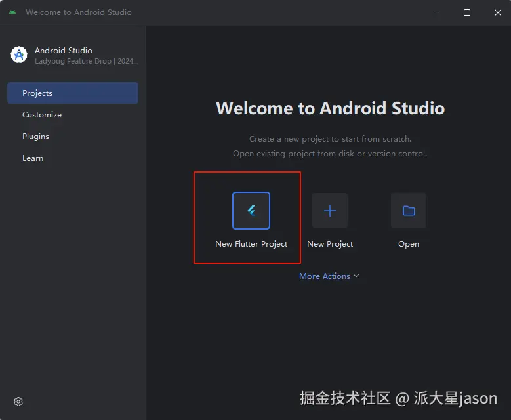Click the New Project label
The width and height of the screenshot is (511, 420).
point(330,244)
